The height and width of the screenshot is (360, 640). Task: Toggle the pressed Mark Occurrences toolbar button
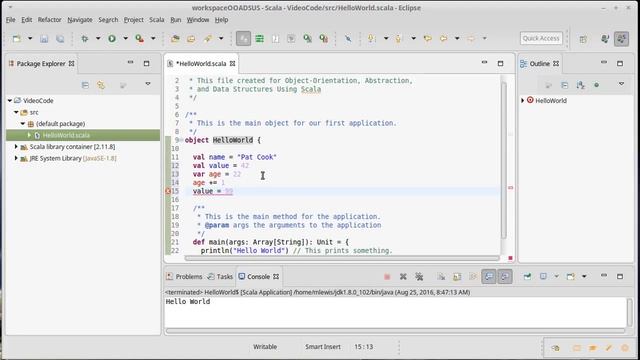pos(243,39)
